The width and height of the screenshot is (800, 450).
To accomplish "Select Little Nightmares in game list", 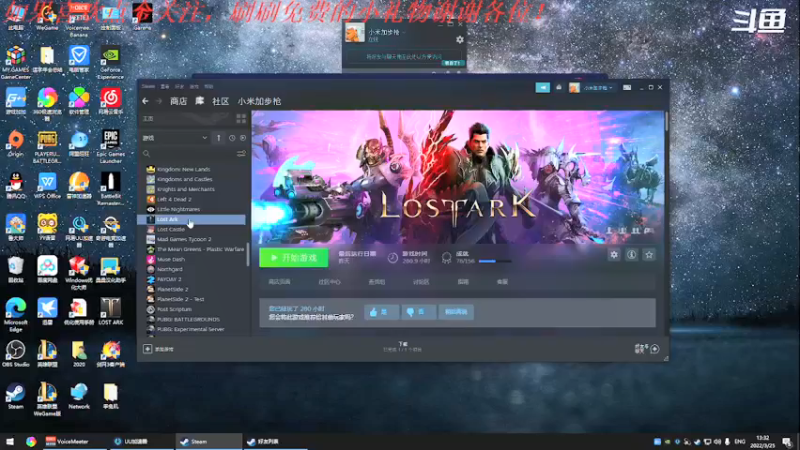I will [179, 209].
